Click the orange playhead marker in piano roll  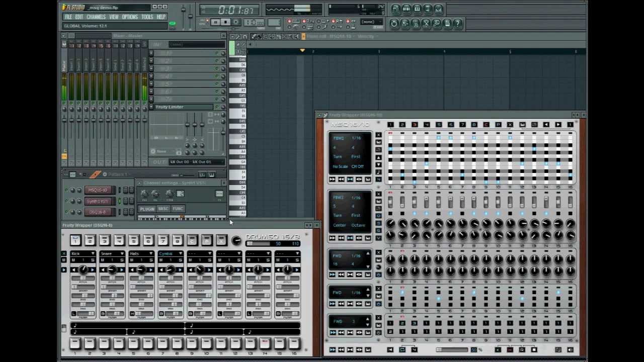click(x=302, y=51)
